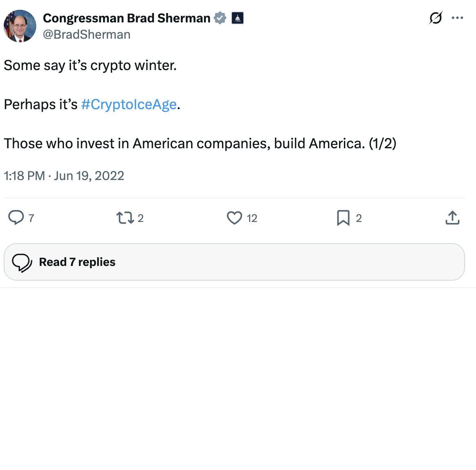The width and height of the screenshot is (476, 470).
Task: Open the #CryptoIceAge hashtag
Action: (129, 105)
